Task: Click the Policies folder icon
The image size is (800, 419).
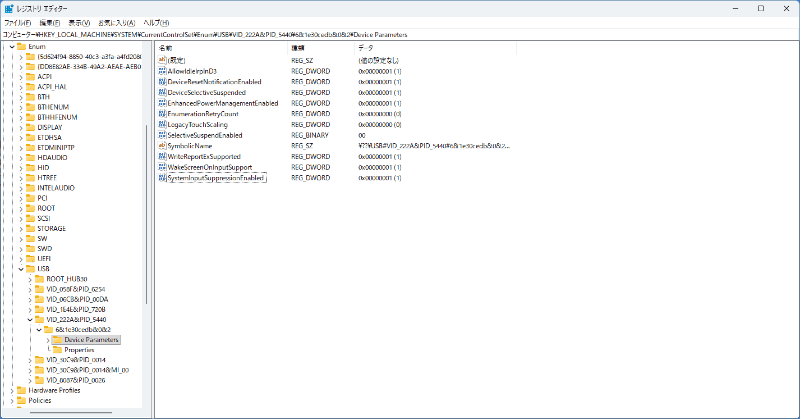Action: (21, 400)
